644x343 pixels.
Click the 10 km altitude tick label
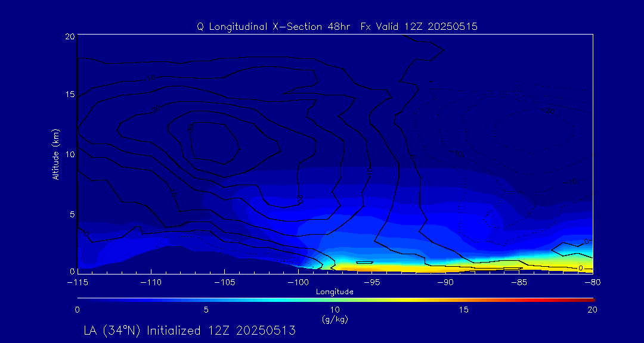[x=69, y=154]
